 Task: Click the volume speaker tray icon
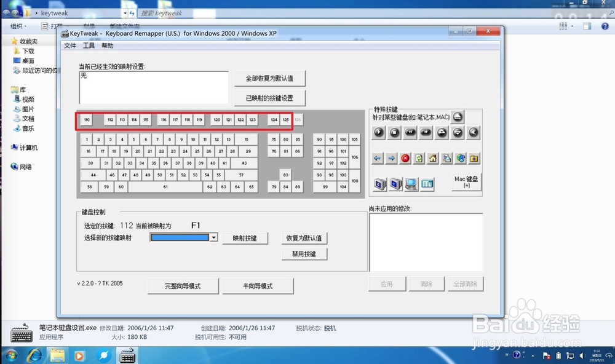582,356
